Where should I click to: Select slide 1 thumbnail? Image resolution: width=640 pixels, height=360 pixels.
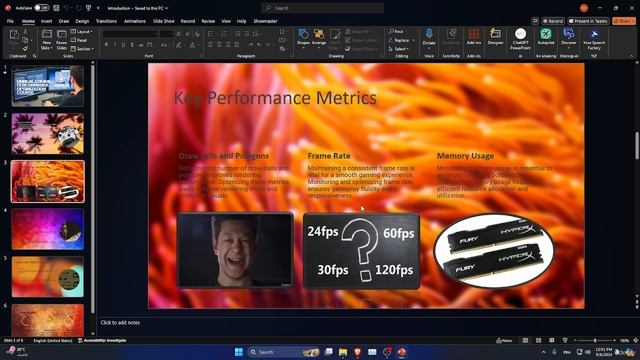[48, 86]
